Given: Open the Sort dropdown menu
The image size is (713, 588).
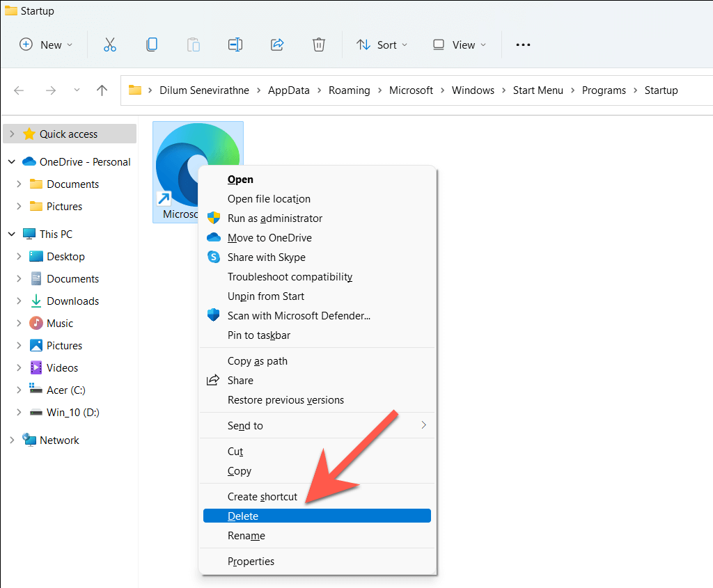Looking at the screenshot, I should [x=382, y=45].
